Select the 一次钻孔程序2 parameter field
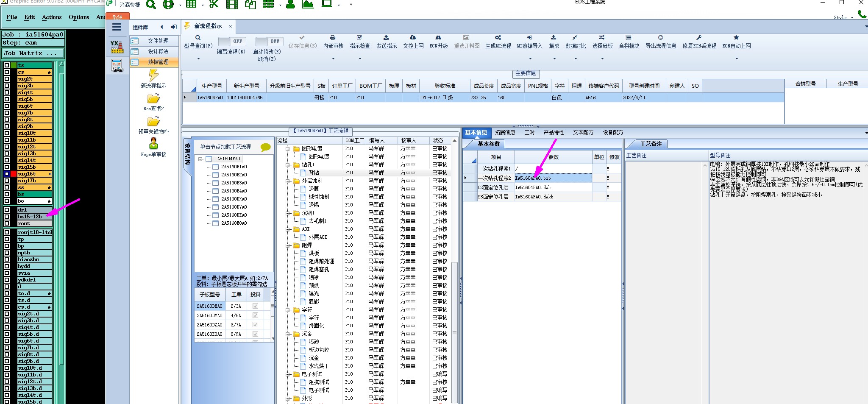This screenshot has height=404, width=868. coord(553,178)
